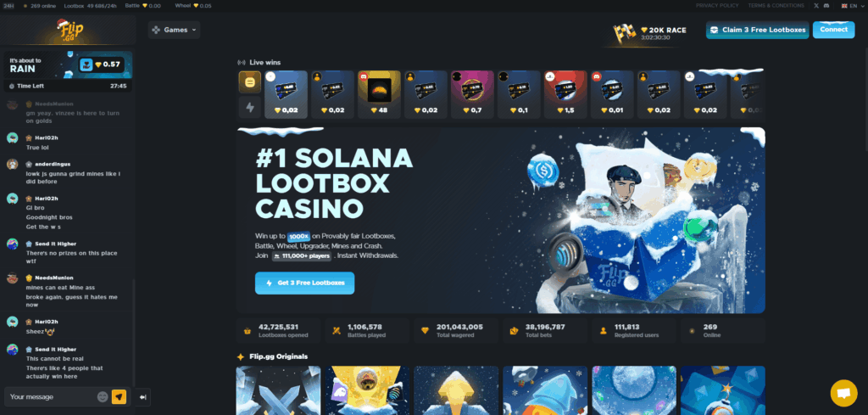Open the live win tile worth 48
Image resolution: width=868 pixels, height=415 pixels.
[x=379, y=94]
